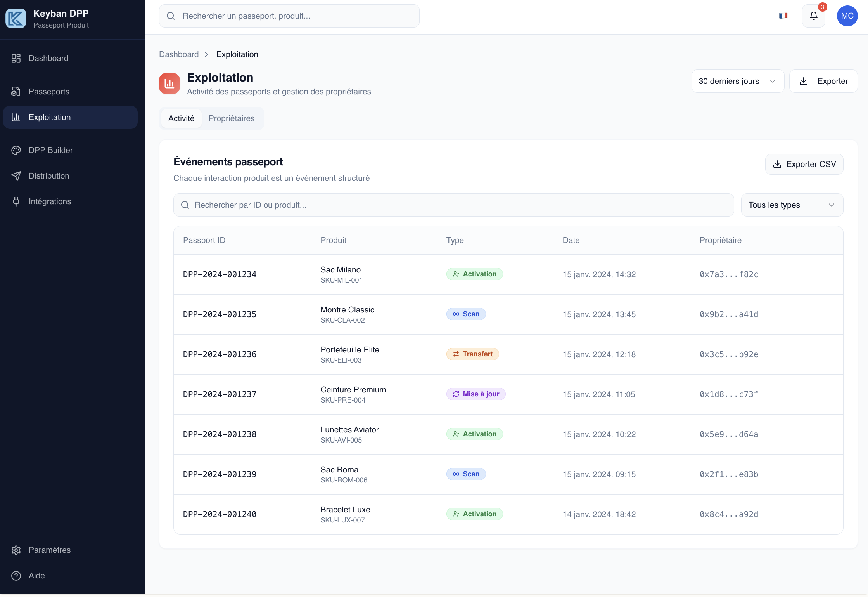The height and width of the screenshot is (597, 868).
Task: Click the global passport search field
Action: 289,16
